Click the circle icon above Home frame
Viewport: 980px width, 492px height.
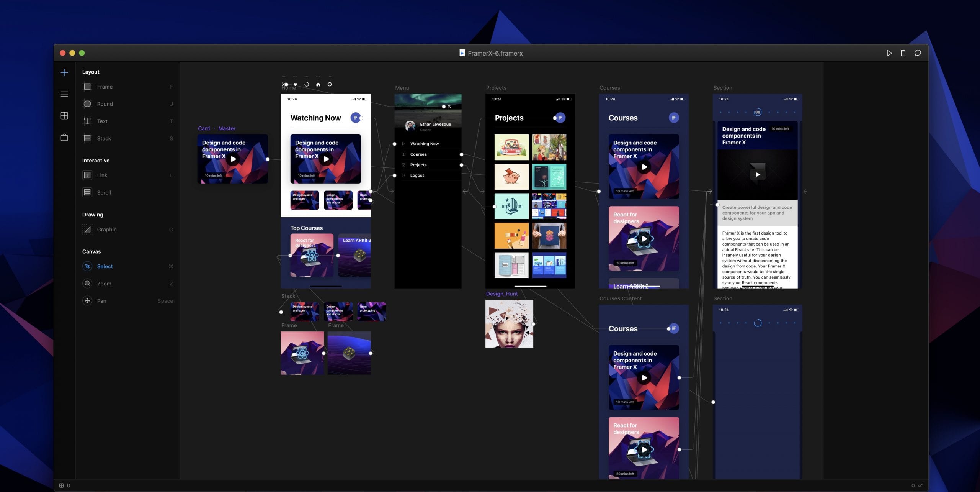pos(330,84)
